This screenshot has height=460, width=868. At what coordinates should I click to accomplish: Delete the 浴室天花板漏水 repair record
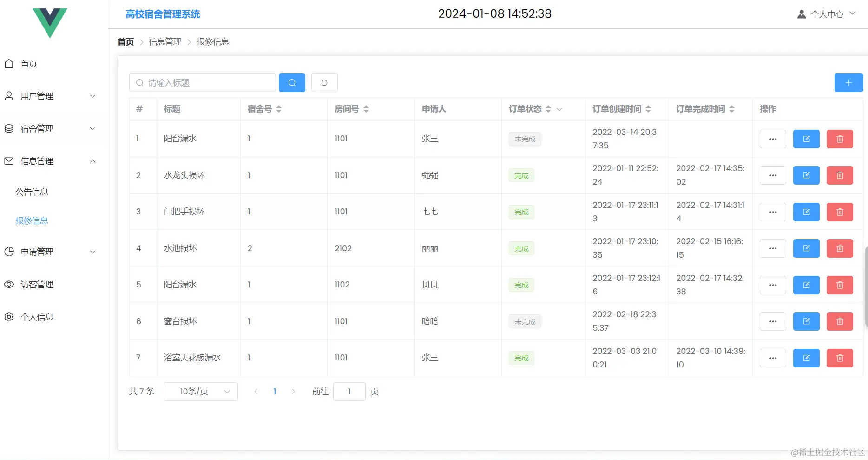pos(840,358)
